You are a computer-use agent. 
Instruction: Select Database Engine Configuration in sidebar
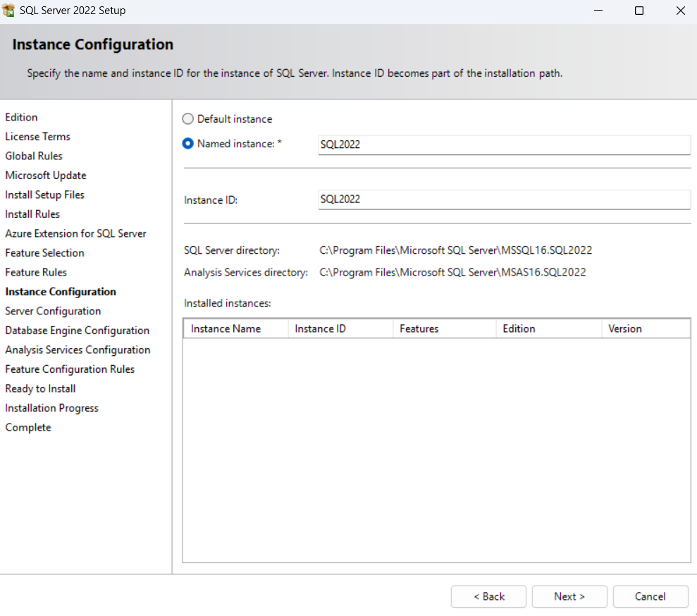(x=77, y=331)
